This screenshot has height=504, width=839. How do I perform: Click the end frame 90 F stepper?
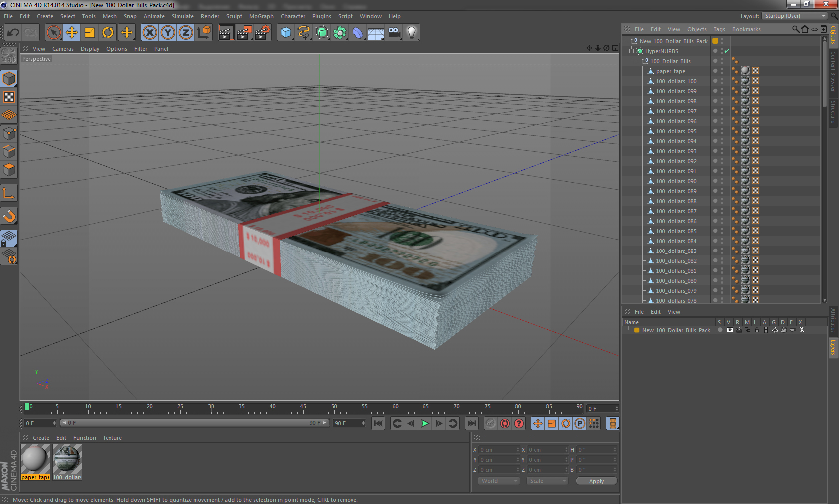363,423
